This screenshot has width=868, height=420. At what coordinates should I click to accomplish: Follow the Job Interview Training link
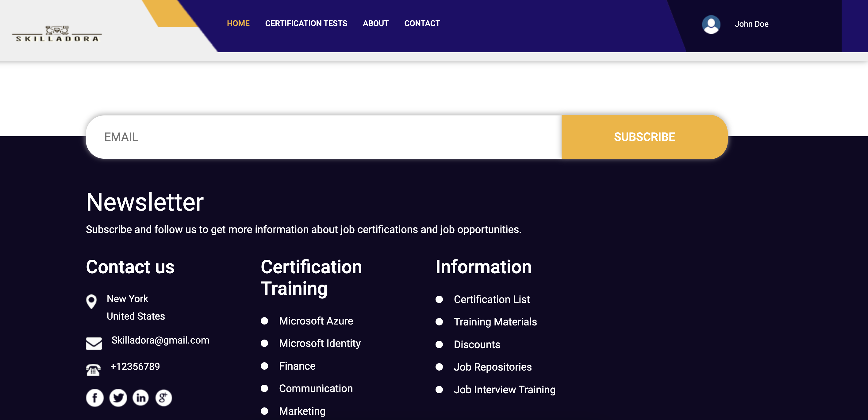504,390
